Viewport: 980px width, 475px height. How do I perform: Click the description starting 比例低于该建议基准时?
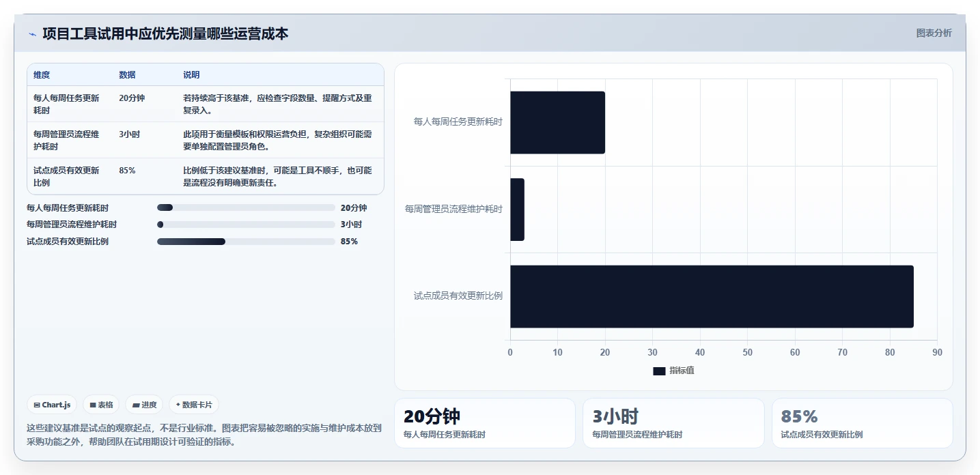click(x=278, y=176)
